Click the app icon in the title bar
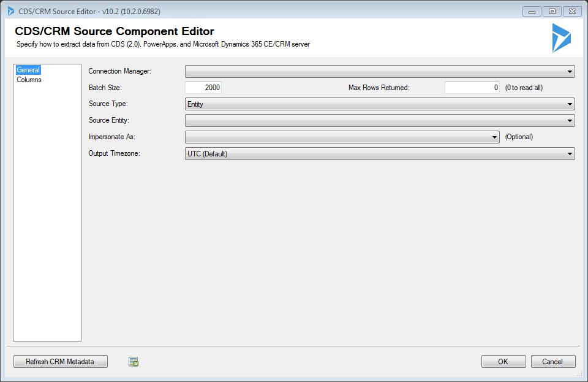 click(11, 11)
